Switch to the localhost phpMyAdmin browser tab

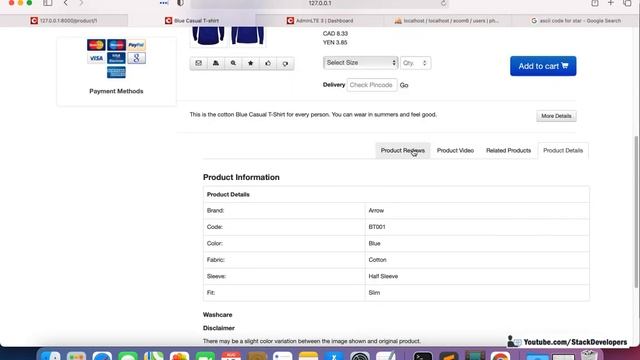(448, 20)
